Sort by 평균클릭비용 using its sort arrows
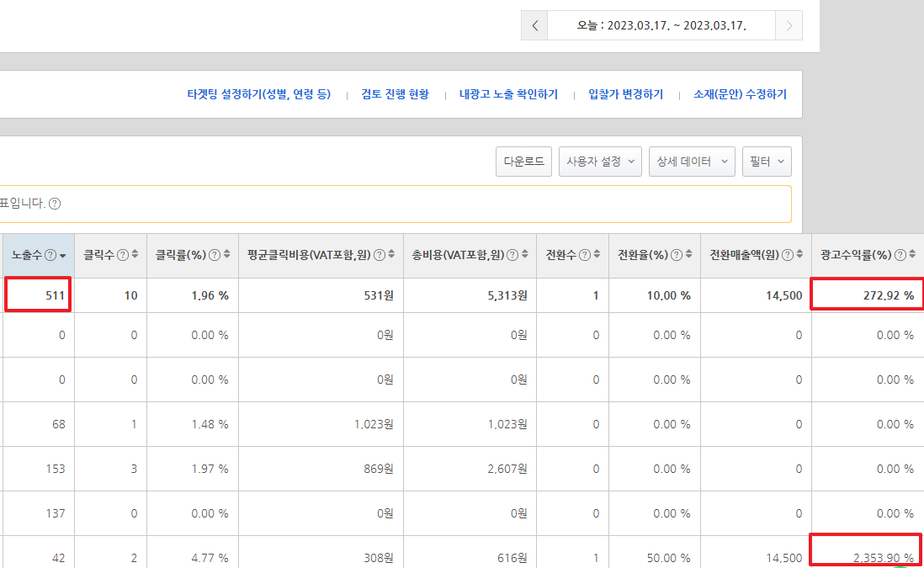The image size is (924, 568). coord(391,254)
